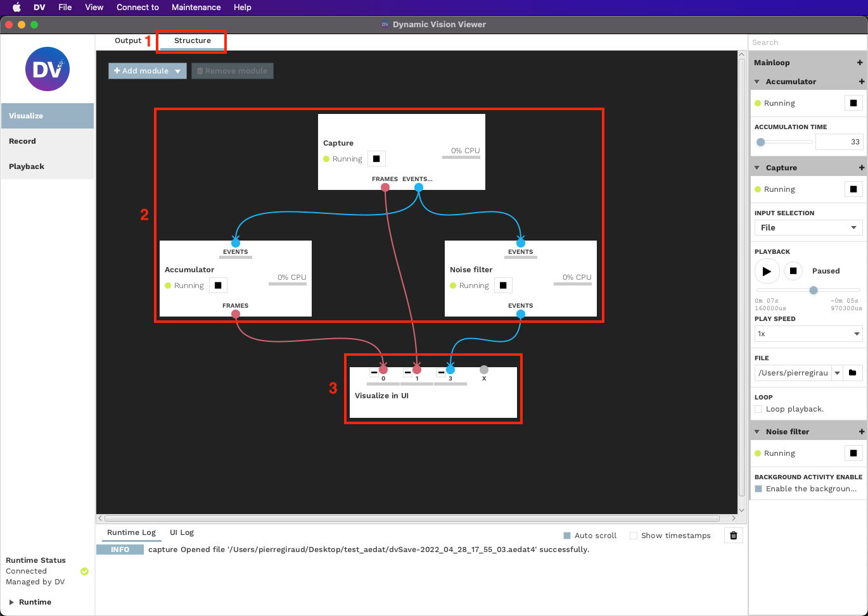
Task: Toggle Enable the background activity checkbox
Action: point(758,489)
